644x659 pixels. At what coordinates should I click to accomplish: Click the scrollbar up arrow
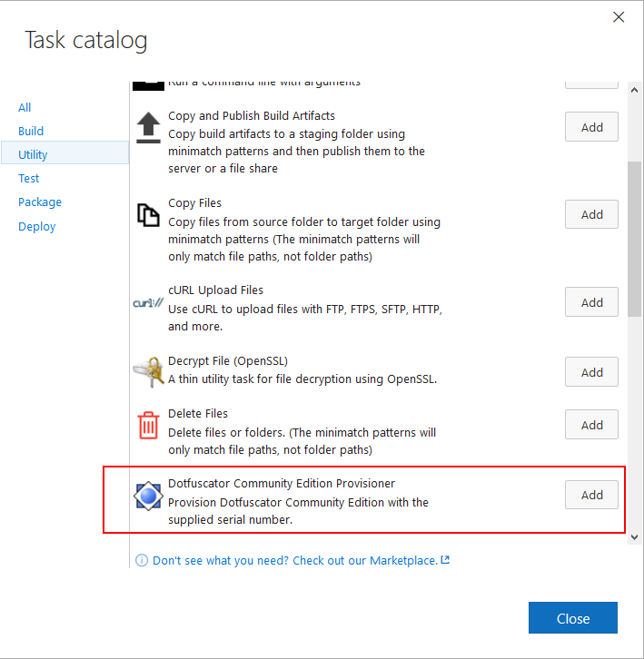[x=634, y=90]
